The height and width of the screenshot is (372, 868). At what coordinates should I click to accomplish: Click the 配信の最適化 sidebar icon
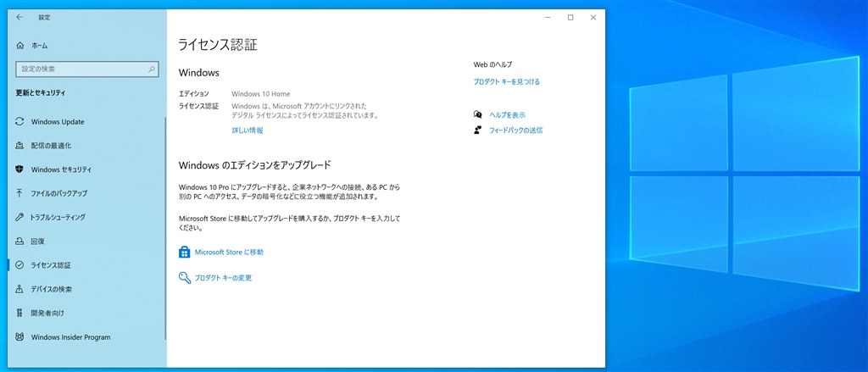(x=20, y=146)
